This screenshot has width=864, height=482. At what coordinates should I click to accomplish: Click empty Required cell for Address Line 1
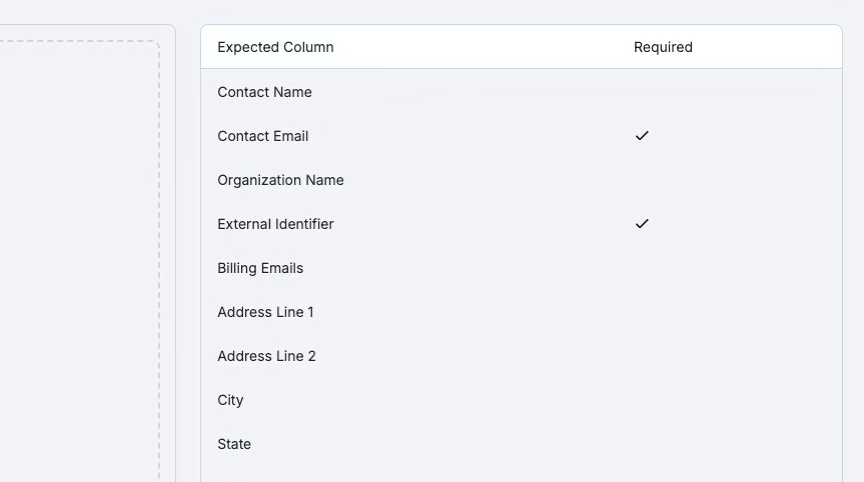coord(642,312)
